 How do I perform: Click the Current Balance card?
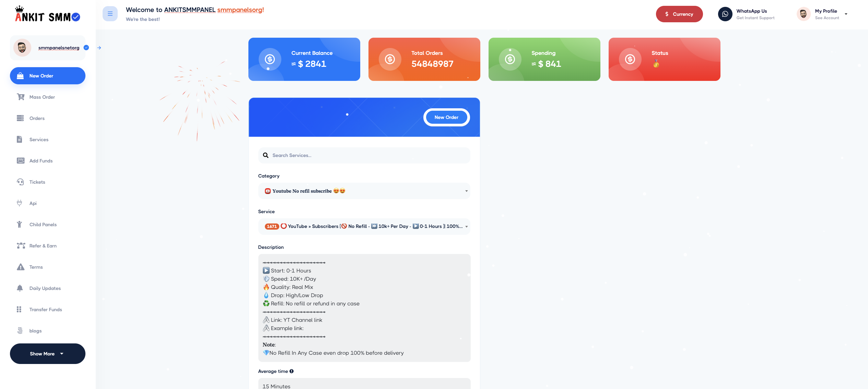tap(304, 59)
